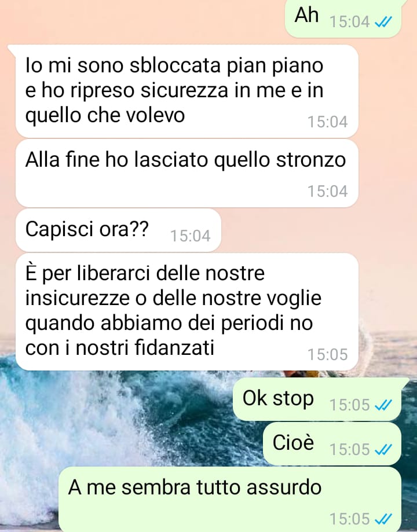This screenshot has width=417, height=532.
Task: Select the "Ah" sent message bubble
Action: 343,17
